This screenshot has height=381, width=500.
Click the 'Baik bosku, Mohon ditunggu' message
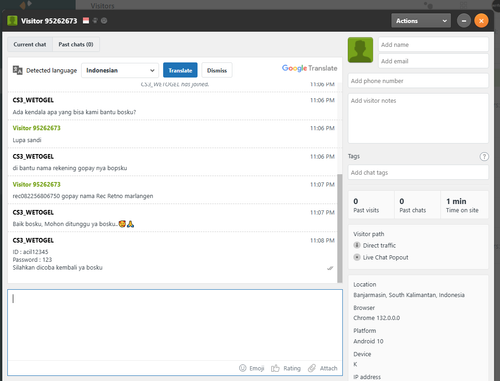tap(73, 224)
